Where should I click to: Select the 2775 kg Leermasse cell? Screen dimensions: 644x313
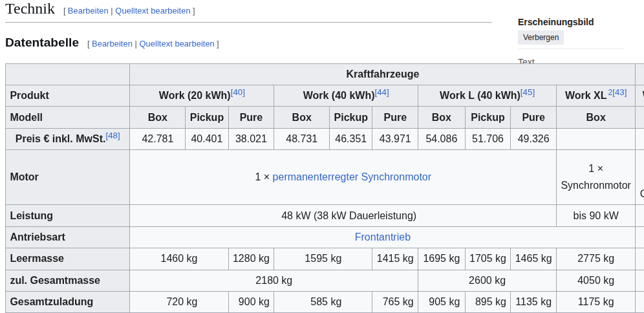coord(596,259)
